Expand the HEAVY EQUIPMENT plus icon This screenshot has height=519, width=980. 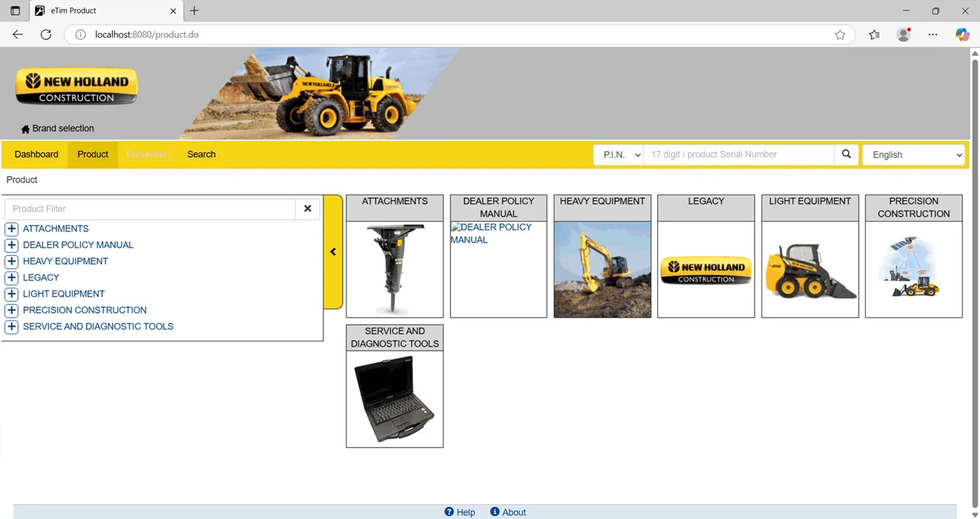click(x=11, y=262)
